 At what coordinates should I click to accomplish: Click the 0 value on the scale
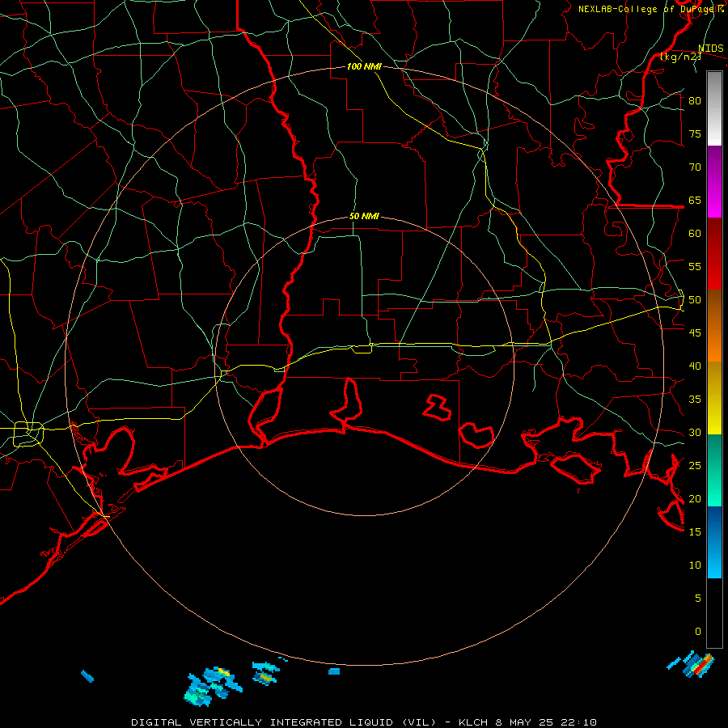pyautogui.click(x=698, y=632)
